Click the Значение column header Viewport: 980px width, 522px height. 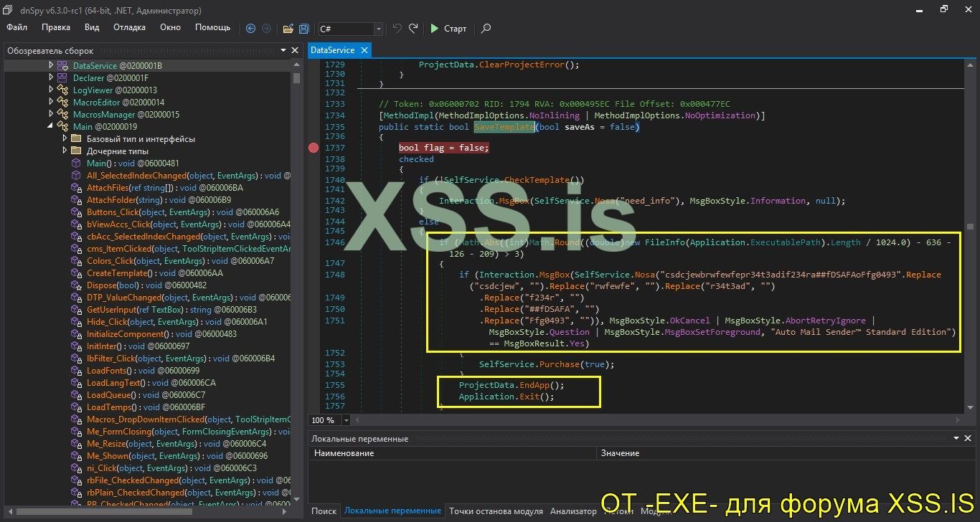click(x=784, y=453)
